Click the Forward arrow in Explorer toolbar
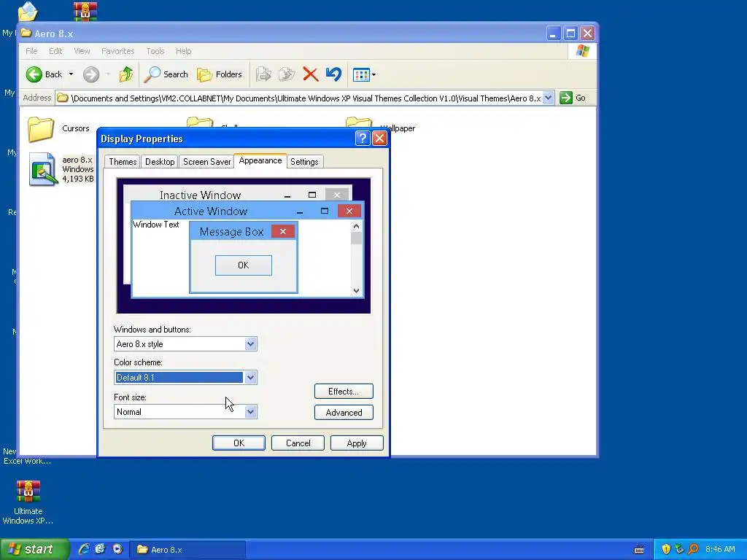 (x=91, y=74)
